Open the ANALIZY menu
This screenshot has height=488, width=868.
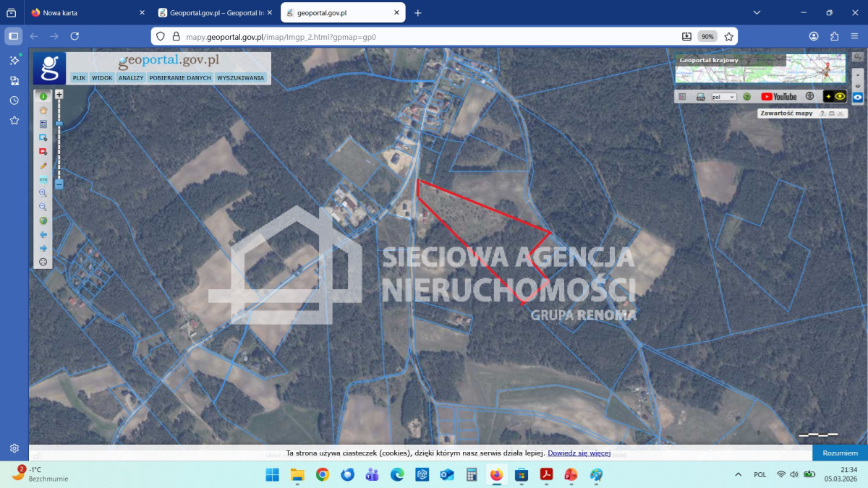[131, 77]
